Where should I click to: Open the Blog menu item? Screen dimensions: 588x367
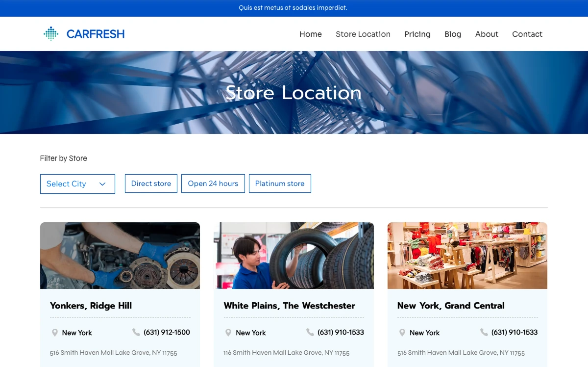[453, 34]
